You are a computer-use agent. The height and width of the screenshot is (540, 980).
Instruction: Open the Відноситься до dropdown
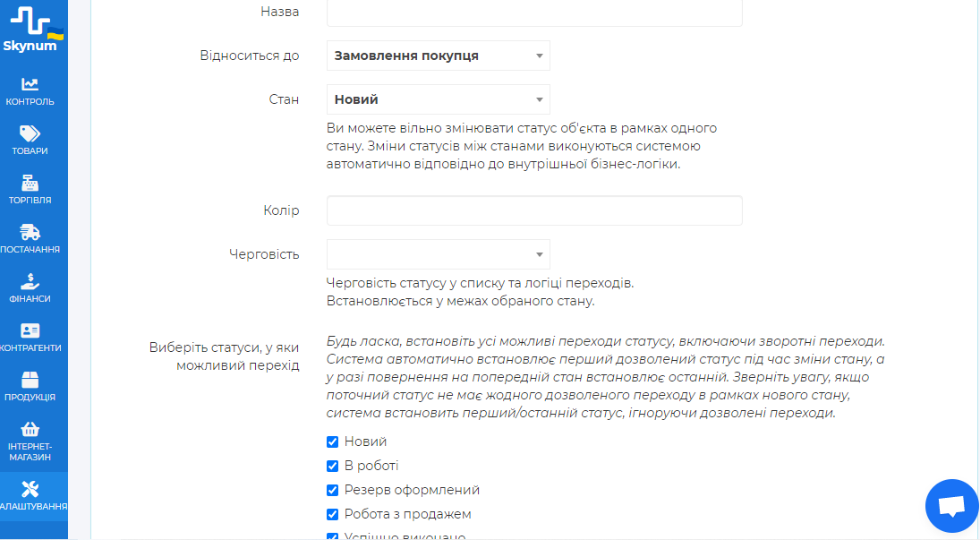(x=438, y=56)
